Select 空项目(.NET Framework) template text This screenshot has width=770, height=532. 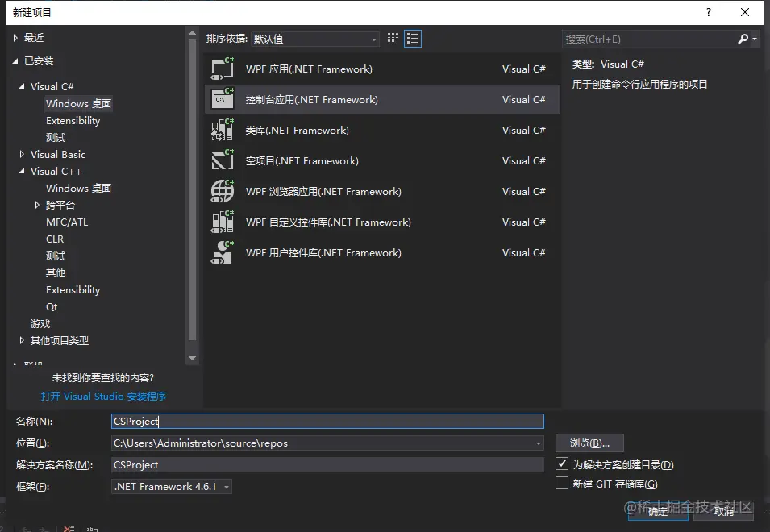click(302, 161)
